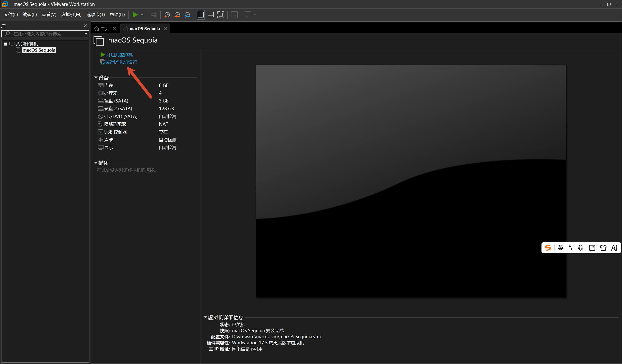Click the macOS Sequoia VM header icon

[x=98, y=41]
